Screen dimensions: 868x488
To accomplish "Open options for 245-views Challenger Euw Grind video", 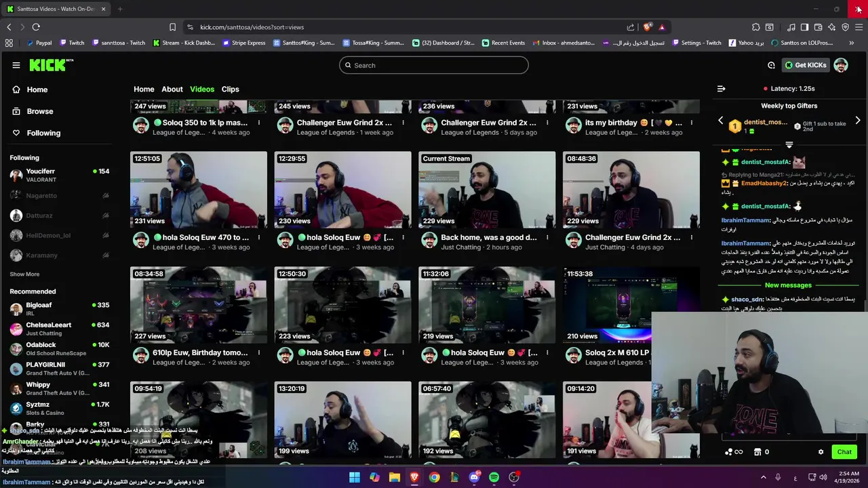I will (x=403, y=123).
